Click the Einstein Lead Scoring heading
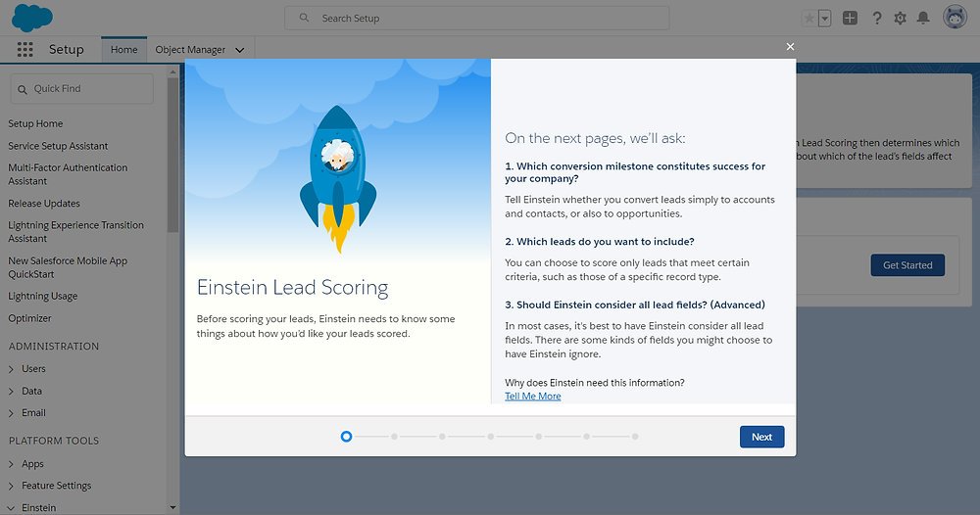This screenshot has width=980, height=515. click(x=292, y=287)
